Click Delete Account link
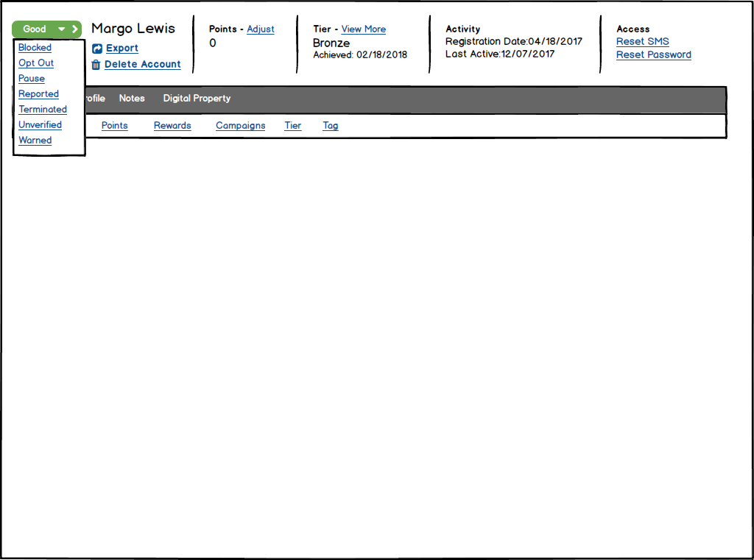Image resolution: width=754 pixels, height=560 pixels. click(143, 65)
